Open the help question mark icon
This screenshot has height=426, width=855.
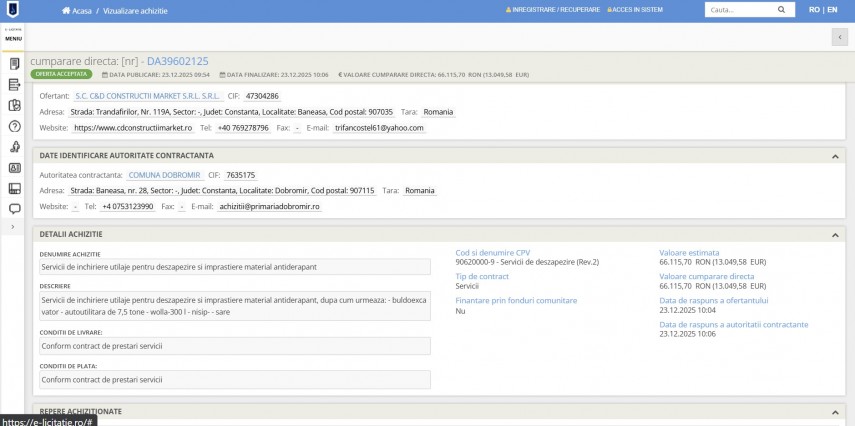14,127
